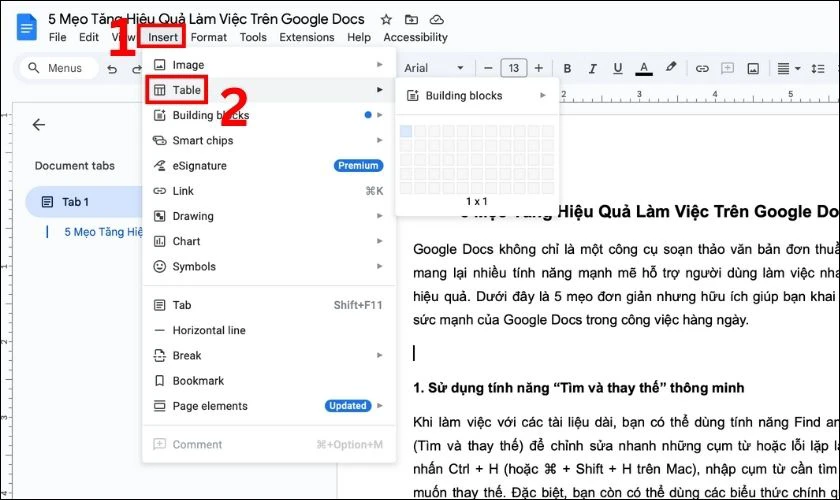Open the File menu
840x500 pixels.
(x=57, y=37)
